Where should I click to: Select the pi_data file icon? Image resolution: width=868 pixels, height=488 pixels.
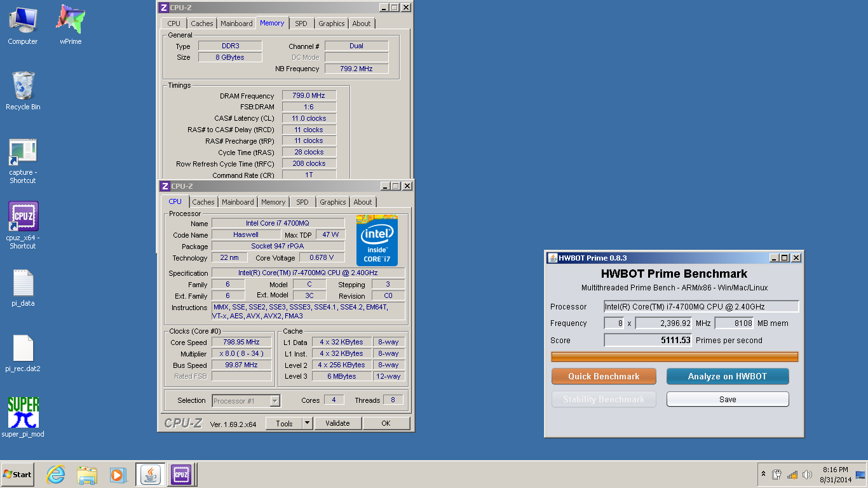[x=23, y=288]
